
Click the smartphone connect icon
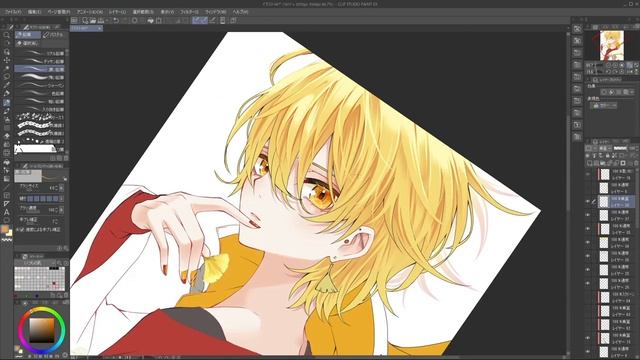(222, 20)
